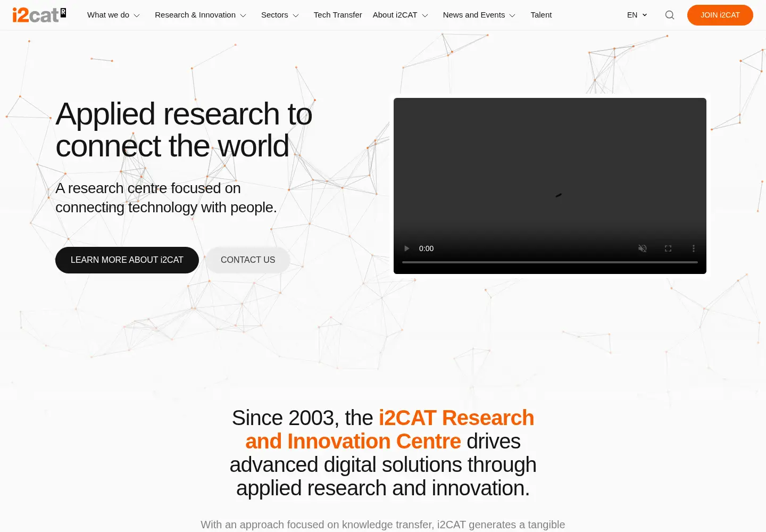Open the search magnifier icon

pos(670,15)
